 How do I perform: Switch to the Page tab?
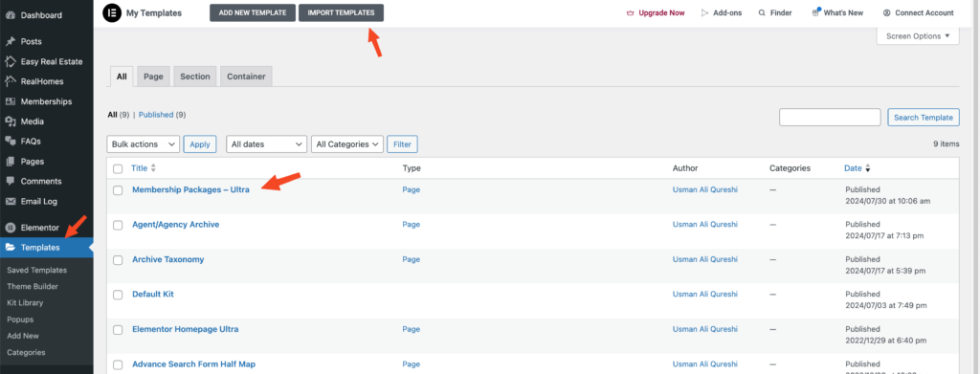153,77
